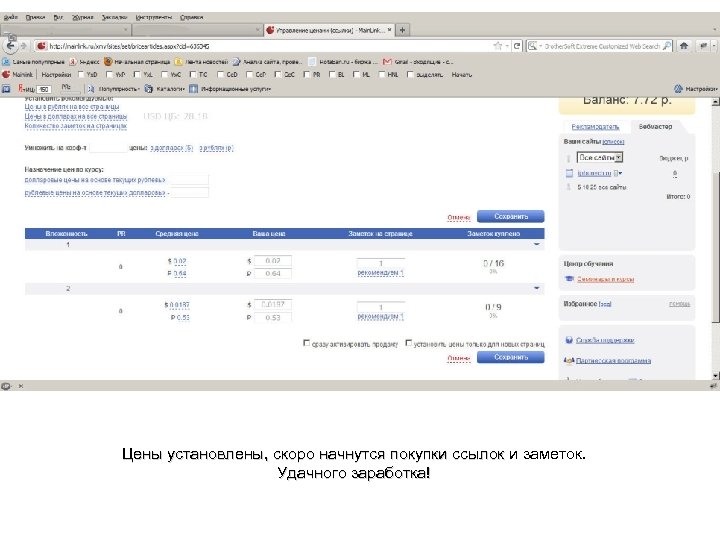The image size is (720, 540).
Task: Open the Все сайты dropdown
Action: coord(600,158)
